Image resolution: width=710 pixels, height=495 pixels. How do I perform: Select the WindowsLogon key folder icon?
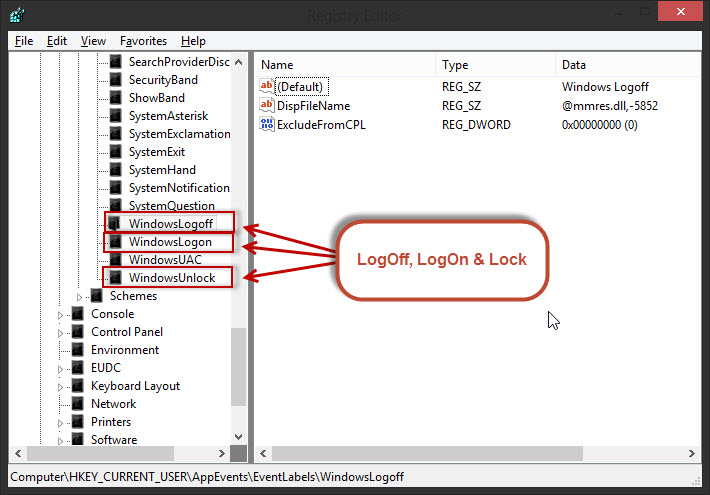click(x=116, y=242)
